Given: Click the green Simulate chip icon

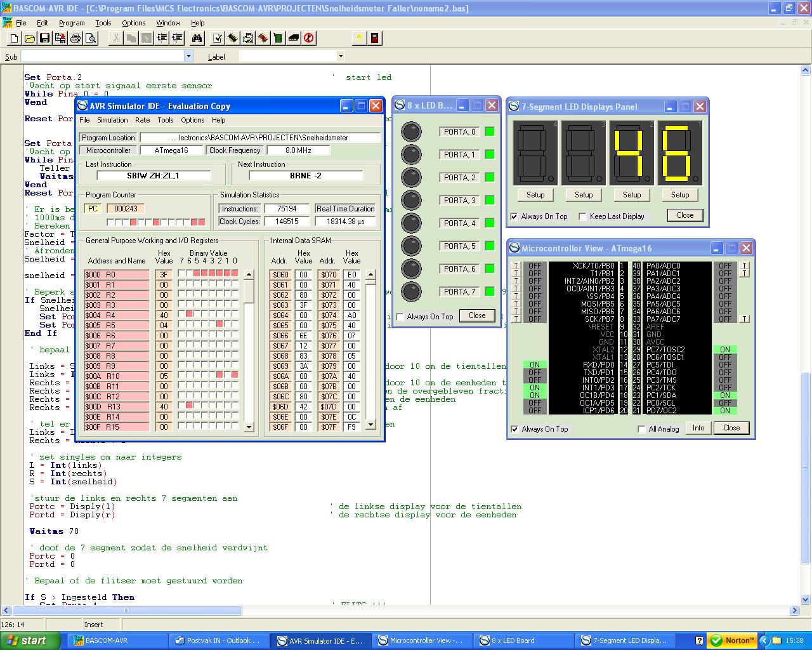Looking at the screenshot, I should click(x=278, y=39).
